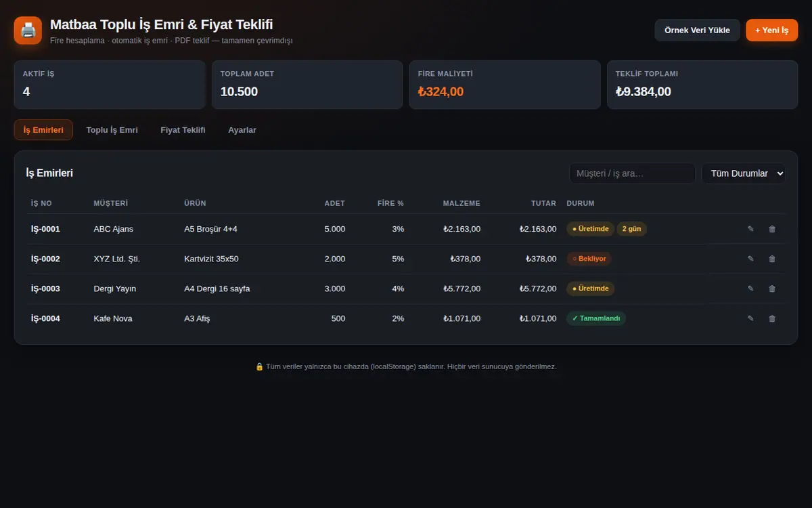Focus the Müşteri / iş ara search field

click(x=632, y=173)
